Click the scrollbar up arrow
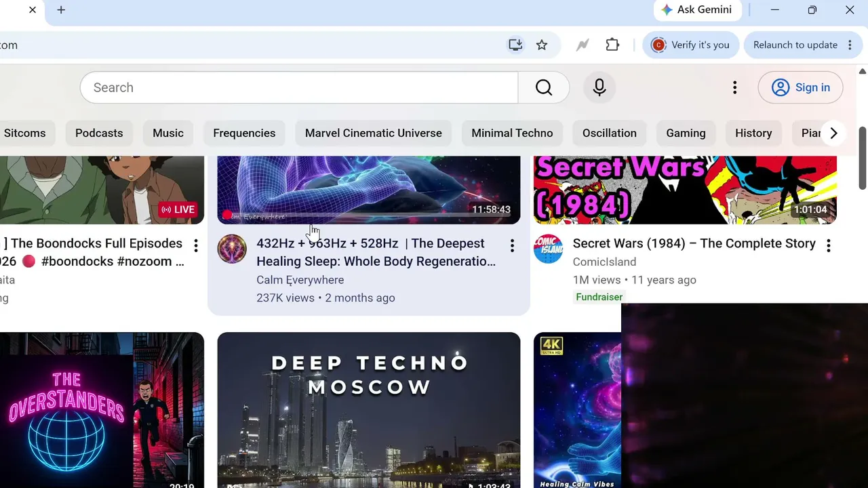The width and height of the screenshot is (868, 488). click(x=863, y=71)
